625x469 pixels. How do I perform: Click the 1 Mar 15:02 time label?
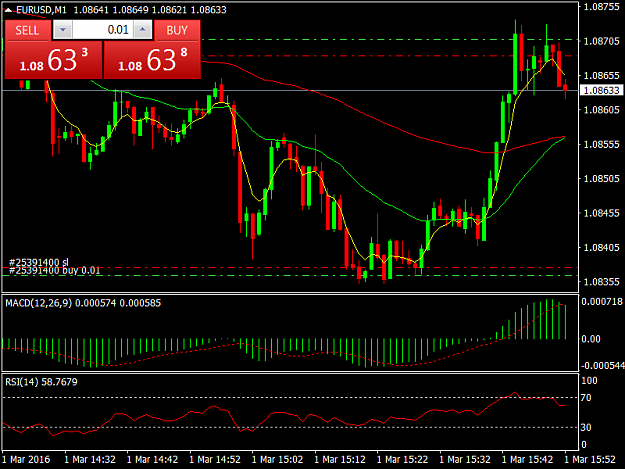click(x=277, y=460)
